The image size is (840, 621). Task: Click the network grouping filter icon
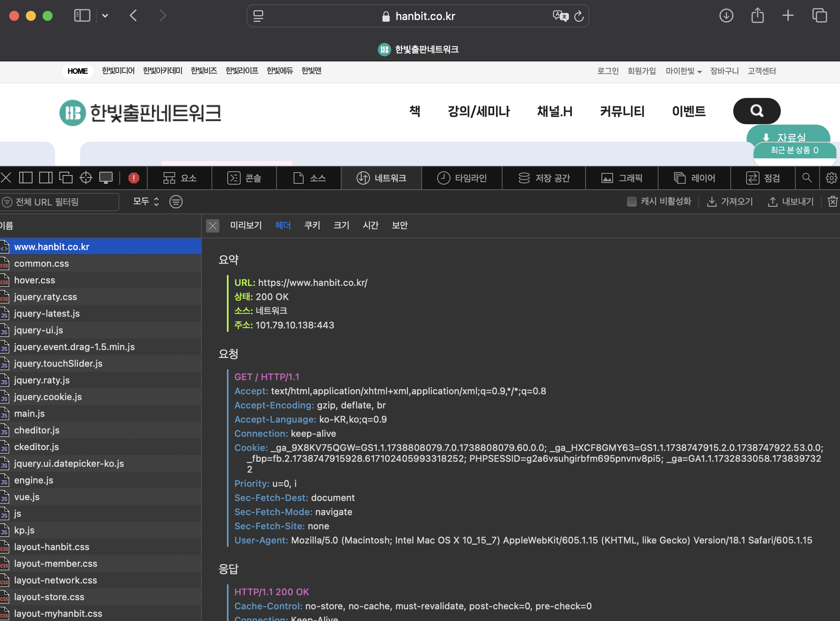176,202
